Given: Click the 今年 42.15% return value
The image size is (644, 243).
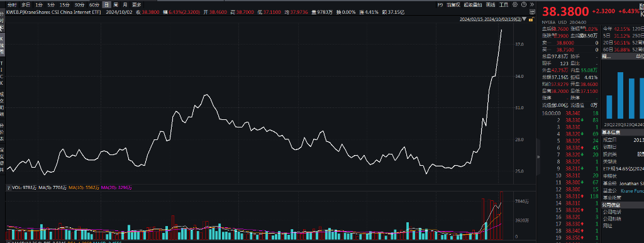Looking at the screenshot, I should click(x=622, y=29).
